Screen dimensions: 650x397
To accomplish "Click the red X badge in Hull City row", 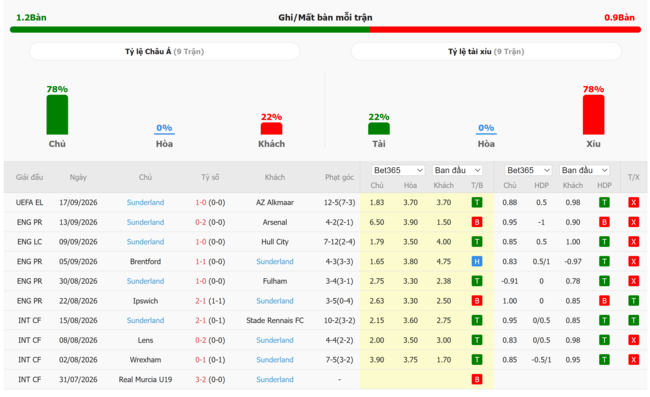I will (633, 242).
